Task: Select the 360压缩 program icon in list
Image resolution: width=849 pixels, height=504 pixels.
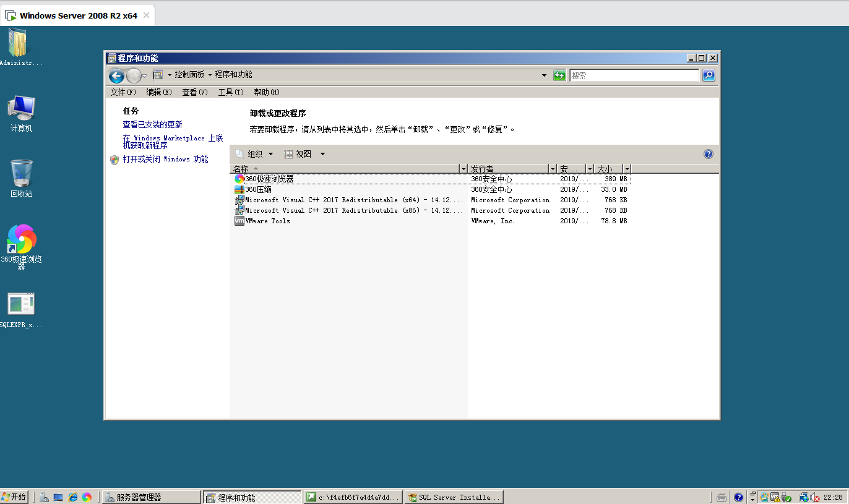Action: click(239, 190)
